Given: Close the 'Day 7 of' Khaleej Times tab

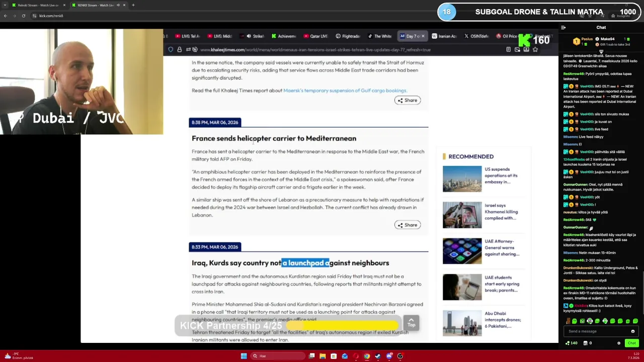Looking at the screenshot, I should click(x=423, y=36).
